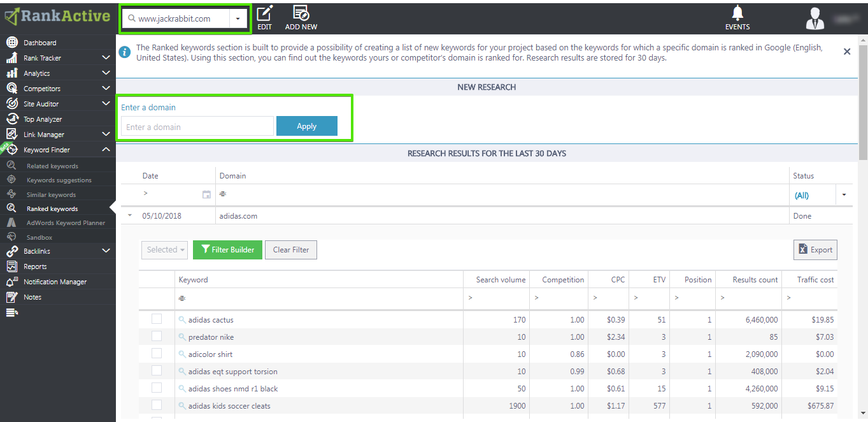Click the blue info icon

pyautogui.click(x=125, y=51)
